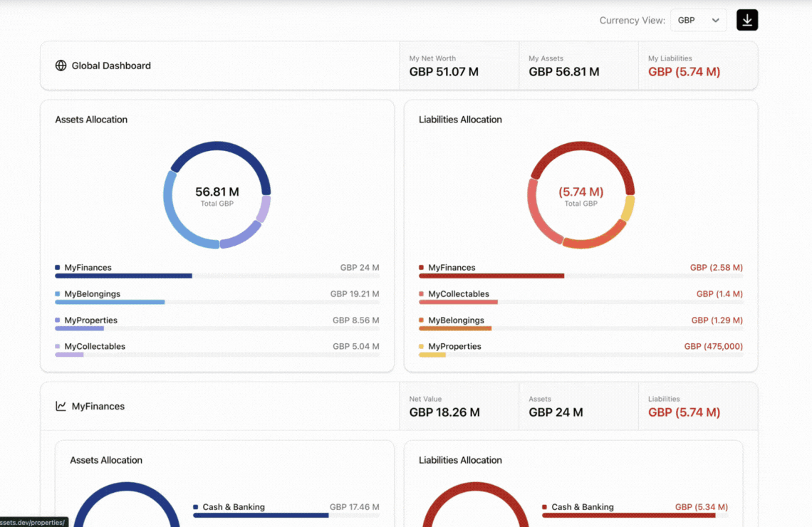
Task: Click the MyFinances section Assets GBP 24 M
Action: click(556, 412)
